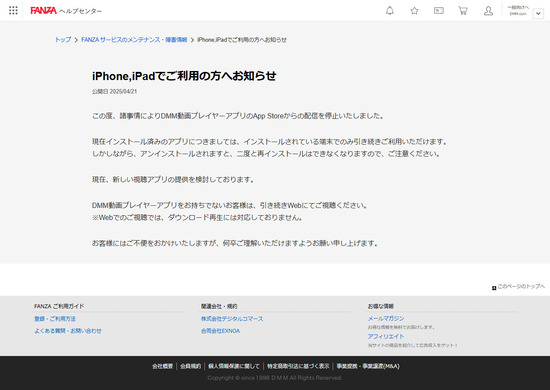The height and width of the screenshot is (390, 550).
Task: Expand the DMM.com site switch dropdown
Action: click(x=538, y=14)
